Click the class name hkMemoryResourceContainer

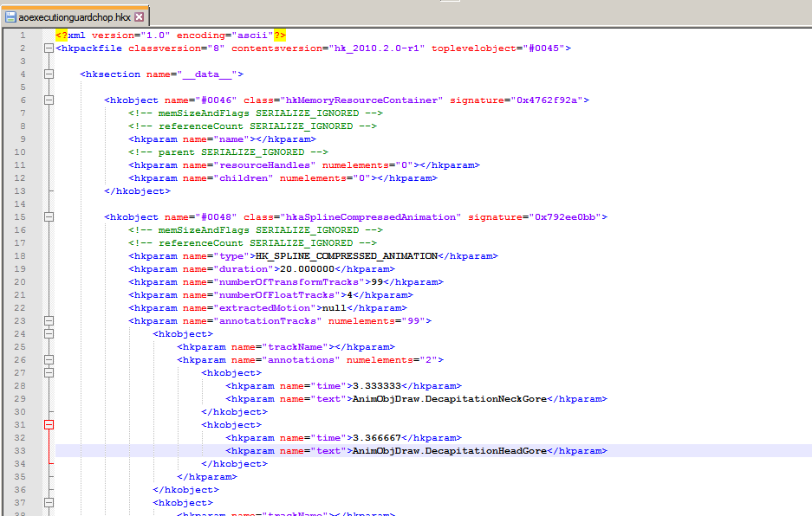click(361, 100)
